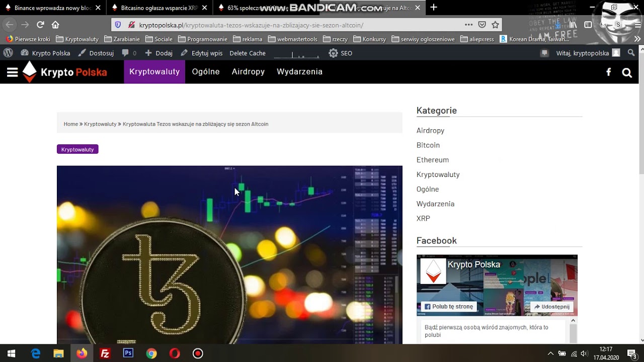644x362 pixels.
Task: Close the Bitcasino ogłasza tab
Action: point(204,8)
